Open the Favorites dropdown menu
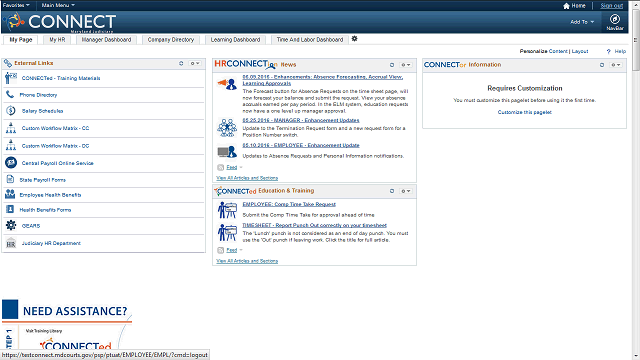Viewport: 640px width, 360px height. [x=16, y=5]
